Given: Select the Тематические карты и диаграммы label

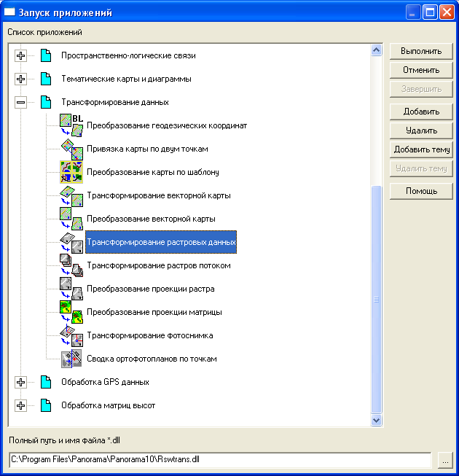Looking at the screenshot, I should (x=126, y=79).
